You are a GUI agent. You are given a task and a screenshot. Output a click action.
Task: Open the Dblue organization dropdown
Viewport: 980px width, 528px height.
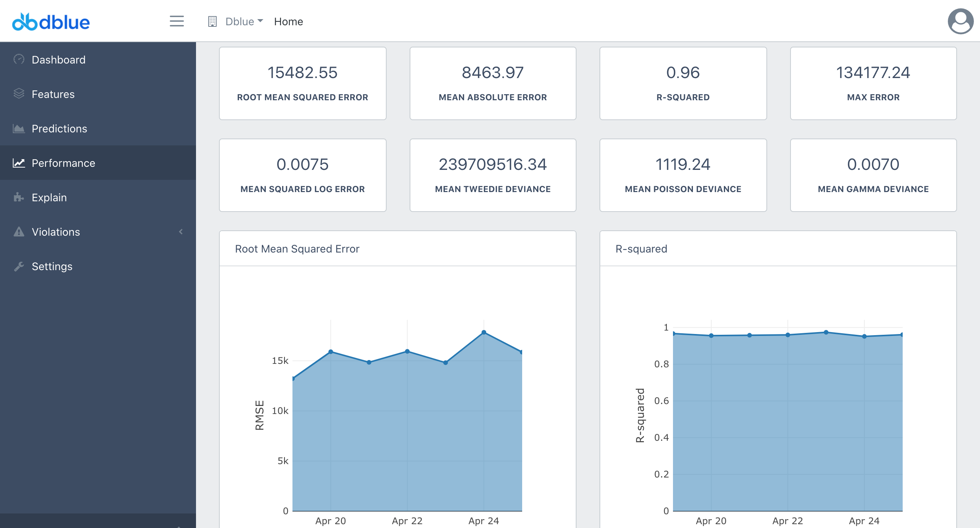[244, 21]
